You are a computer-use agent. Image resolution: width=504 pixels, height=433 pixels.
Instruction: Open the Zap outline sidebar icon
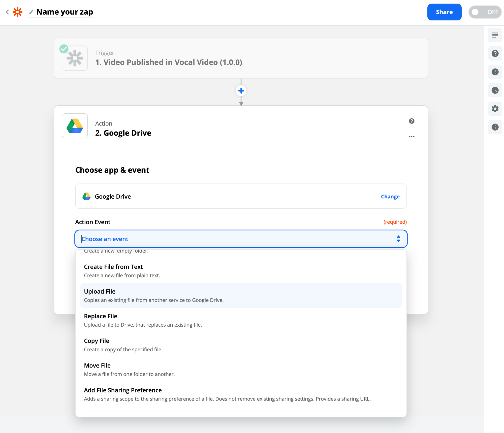click(495, 35)
